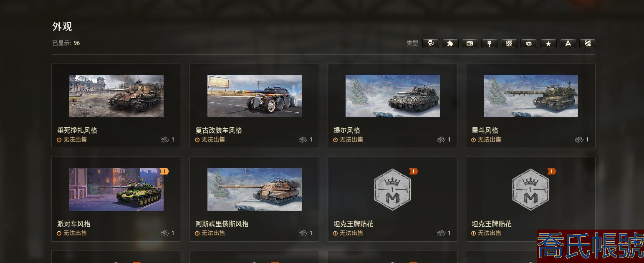The image size is (644, 263).
Task: Select the letter A inscription filter icon
Action: pos(568,43)
